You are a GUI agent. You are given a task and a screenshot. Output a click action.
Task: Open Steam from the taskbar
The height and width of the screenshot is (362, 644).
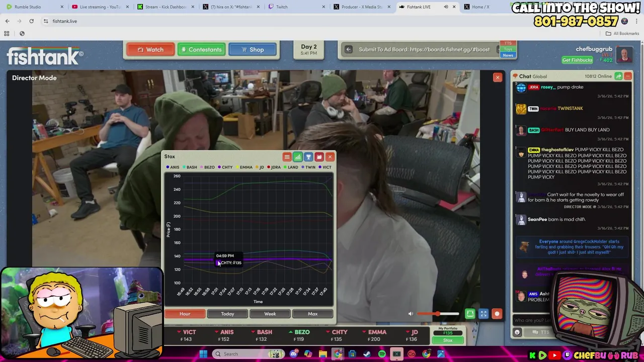[x=367, y=354]
